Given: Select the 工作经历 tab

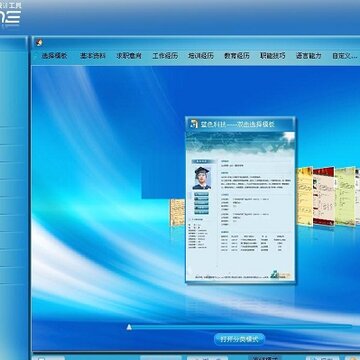Looking at the screenshot, I should [x=165, y=56].
